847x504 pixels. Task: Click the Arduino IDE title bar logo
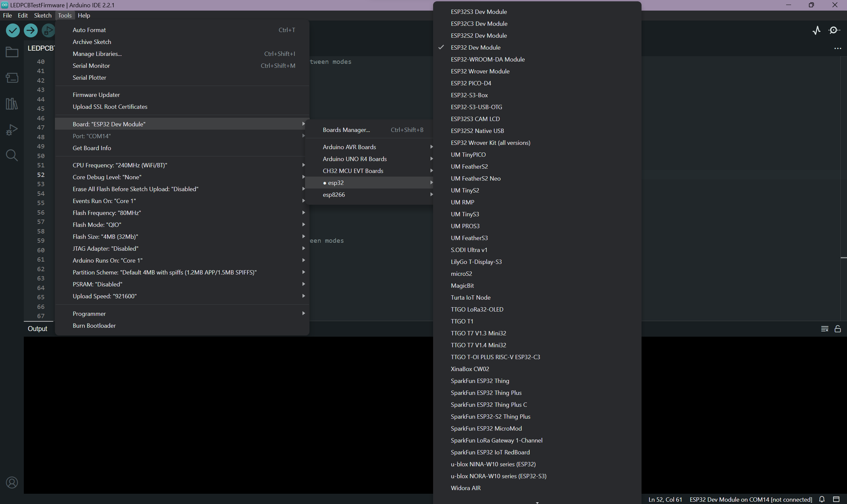(4, 5)
